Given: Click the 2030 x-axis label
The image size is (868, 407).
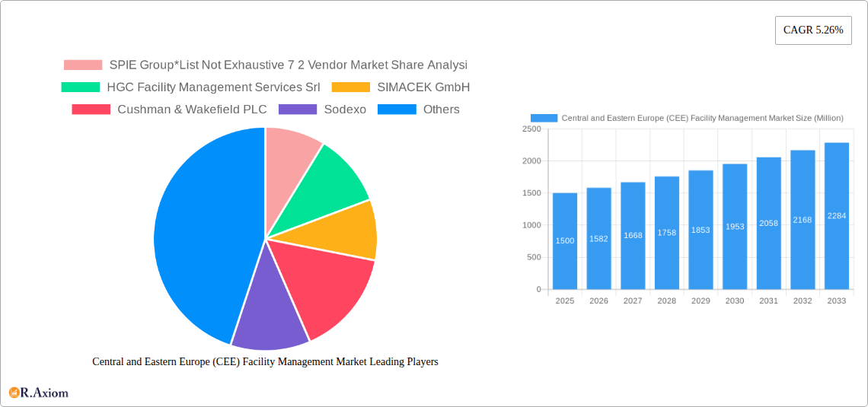Looking at the screenshot, I should pyautogui.click(x=735, y=300).
